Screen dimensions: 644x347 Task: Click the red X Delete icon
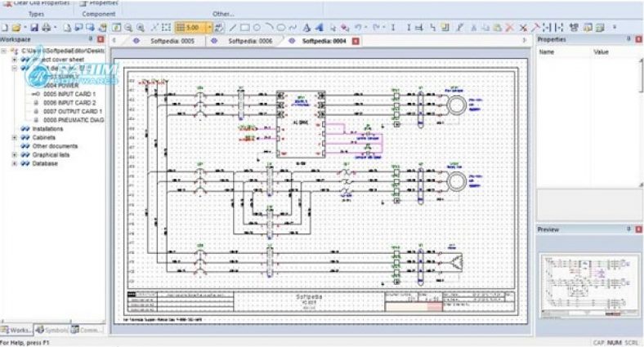(510, 28)
